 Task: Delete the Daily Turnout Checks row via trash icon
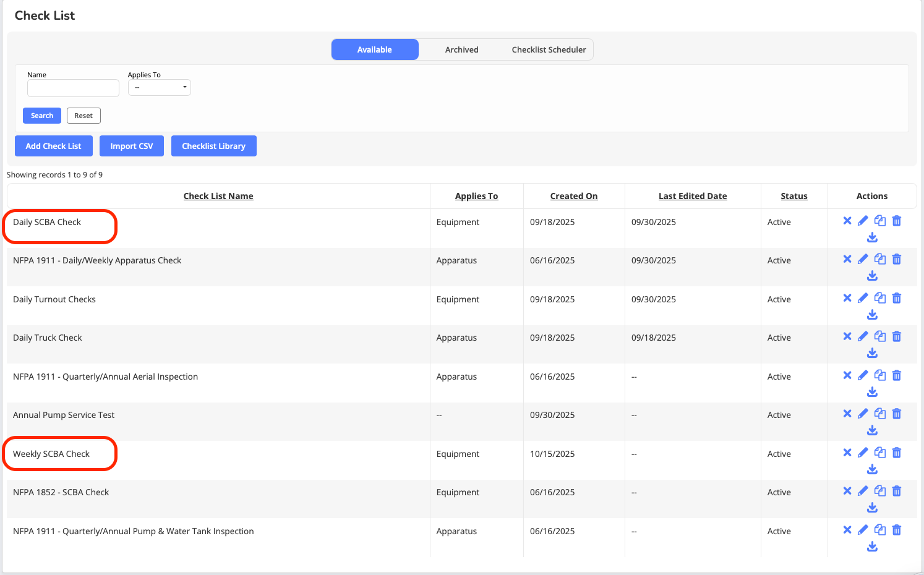click(x=896, y=298)
